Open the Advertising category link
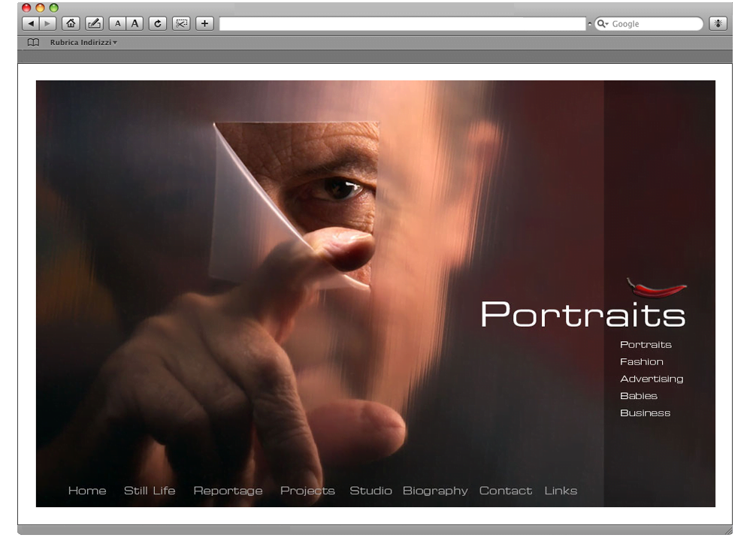 [x=652, y=379]
